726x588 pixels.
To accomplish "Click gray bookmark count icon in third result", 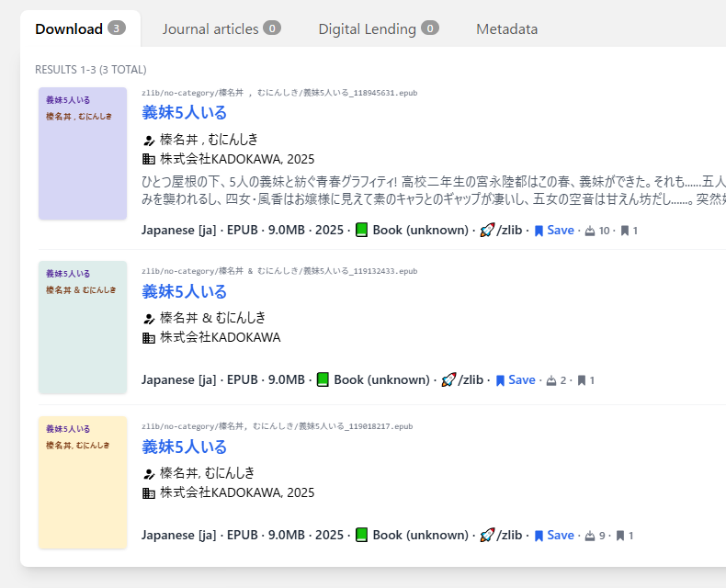I will [620, 536].
